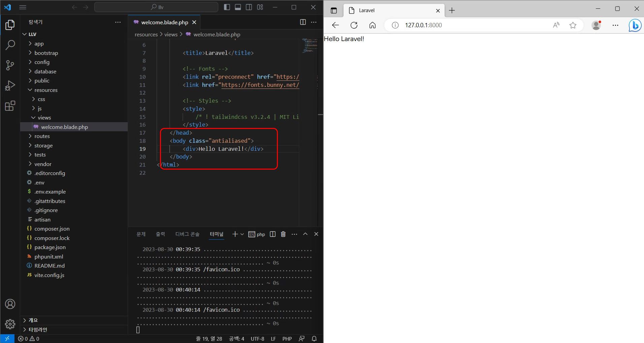Viewport: 644px width, 343px height.
Task: Open the Source Control view
Action: 10,65
